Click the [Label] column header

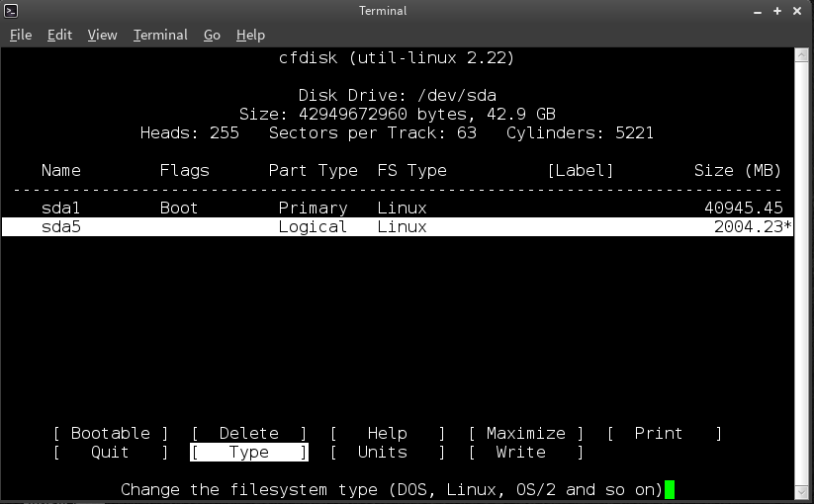[581, 171]
